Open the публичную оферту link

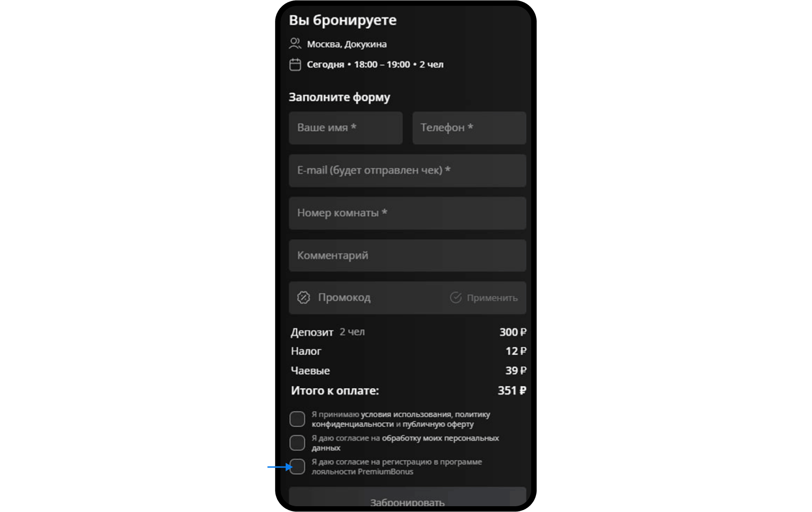point(437,424)
